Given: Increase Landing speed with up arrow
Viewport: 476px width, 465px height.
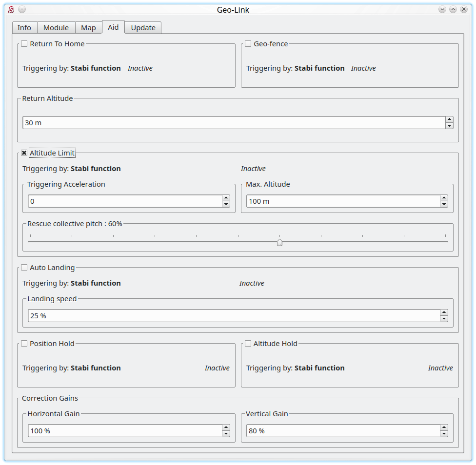Looking at the screenshot, I should (x=444, y=312).
